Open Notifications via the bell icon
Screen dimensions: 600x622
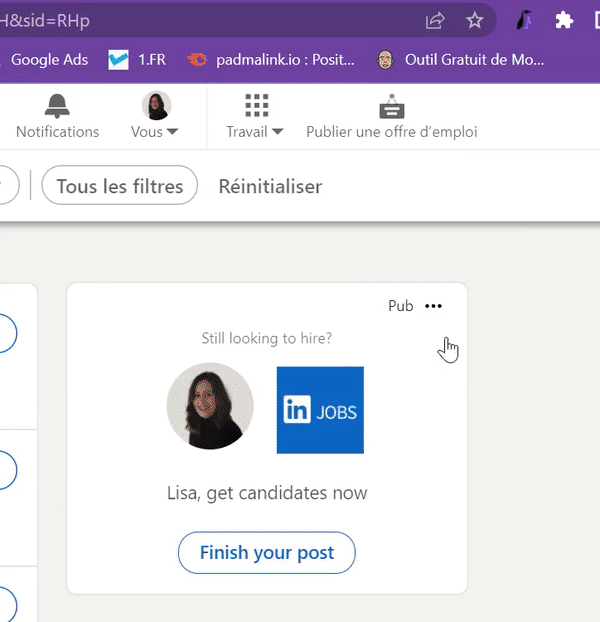(x=57, y=106)
